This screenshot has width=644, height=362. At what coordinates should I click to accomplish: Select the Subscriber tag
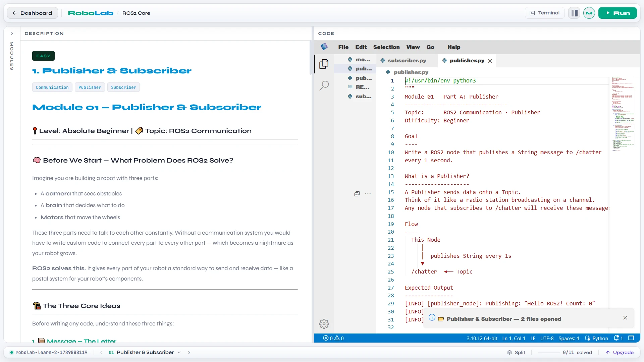[123, 87]
